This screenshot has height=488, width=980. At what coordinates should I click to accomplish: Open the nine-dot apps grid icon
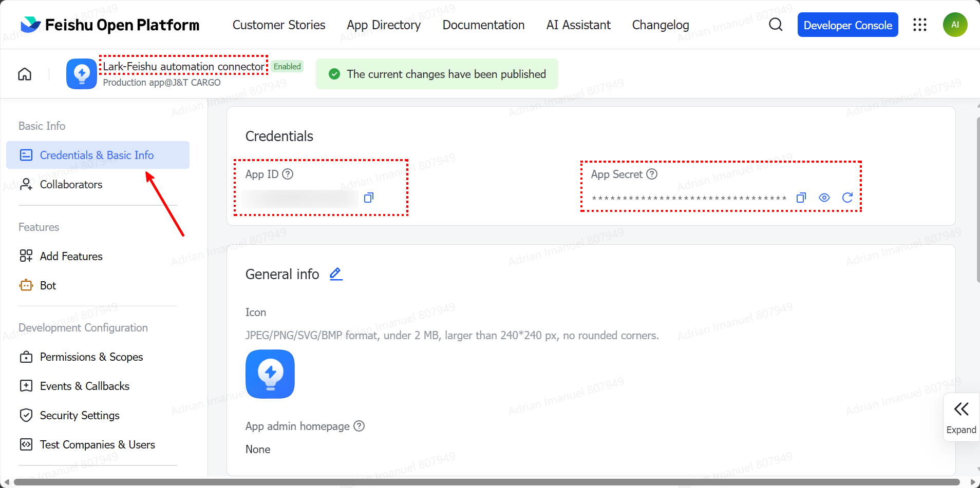click(920, 25)
